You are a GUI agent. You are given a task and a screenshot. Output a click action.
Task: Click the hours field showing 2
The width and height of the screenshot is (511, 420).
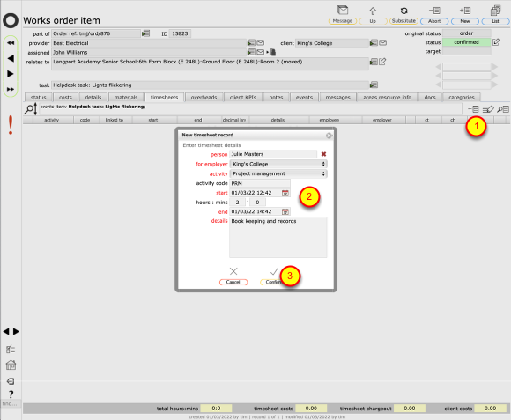pyautogui.click(x=238, y=203)
